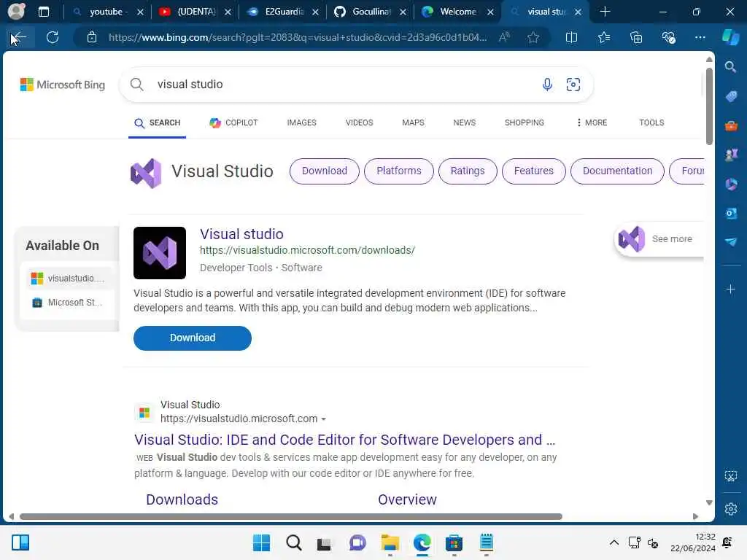Switch to the E2Guardian tab
This screenshot has width=747, height=560.
pos(284,12)
